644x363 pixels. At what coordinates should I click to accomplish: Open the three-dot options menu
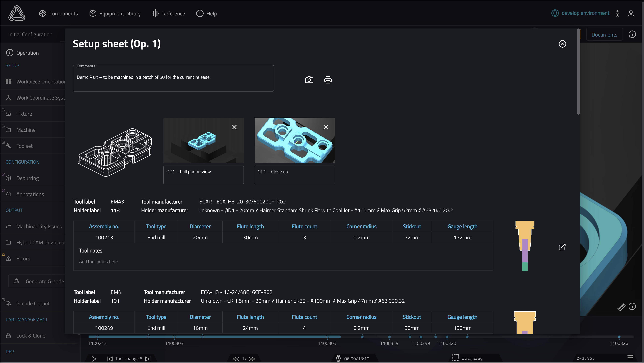pyautogui.click(x=617, y=13)
